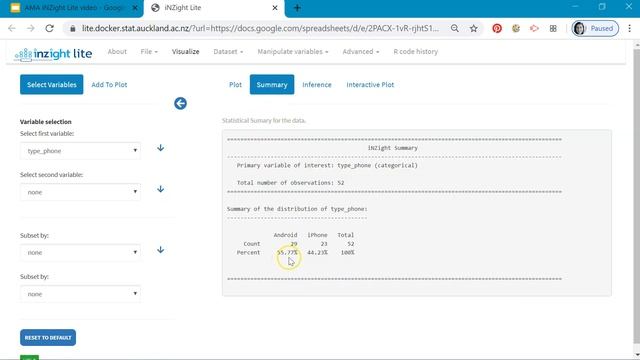Click the 'Variable selection' heading
The height and width of the screenshot is (360, 640).
(46, 122)
